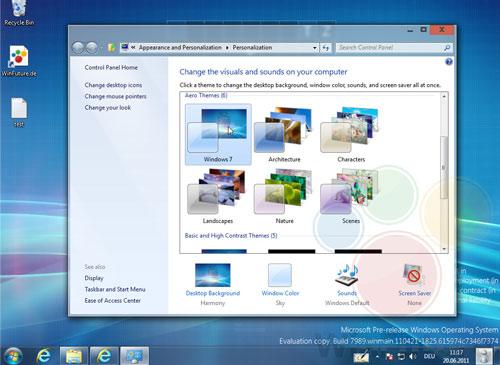Click the themes list scroll down arrow
The height and width of the screenshot is (365, 500).
(x=444, y=249)
